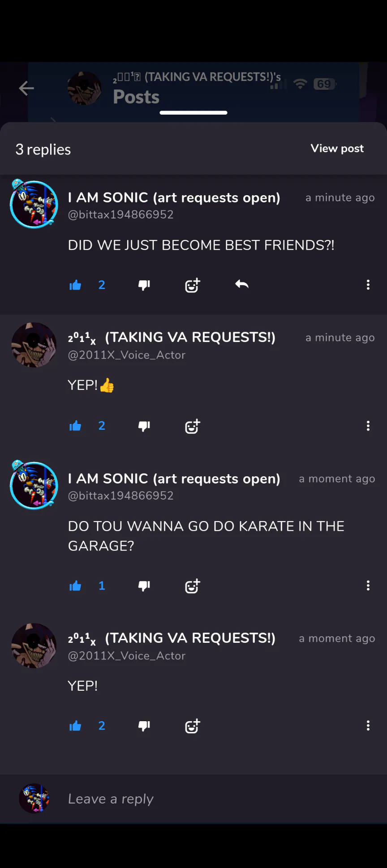Viewport: 387px width, 868px height.
Task: Like the 'DID WE JUST BECOME BEST FRIENDS?!' reply
Action: coord(75,285)
